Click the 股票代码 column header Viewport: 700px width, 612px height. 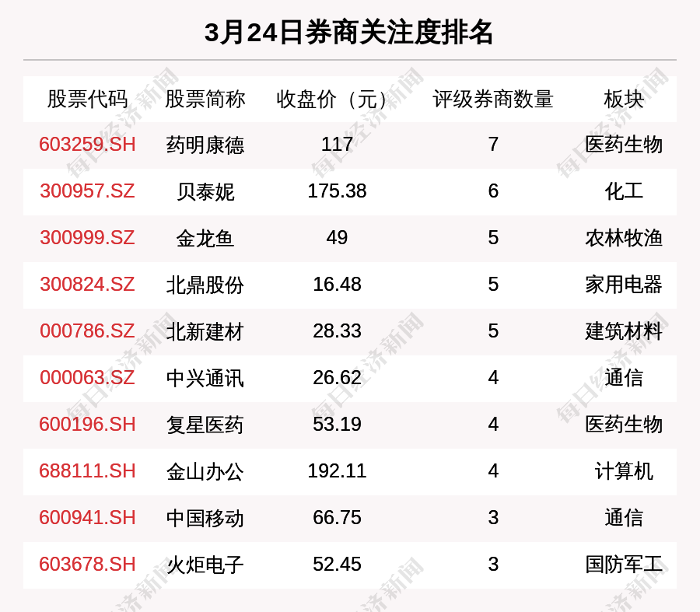click(87, 100)
